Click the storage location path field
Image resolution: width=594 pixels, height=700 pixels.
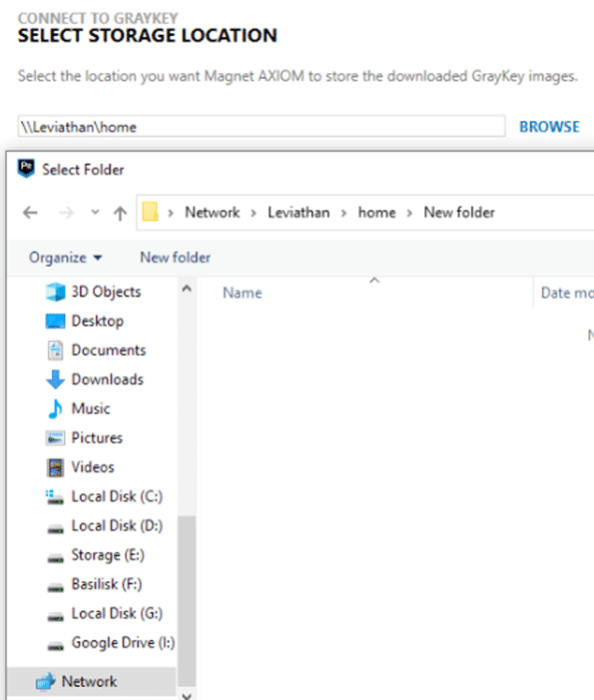(262, 127)
